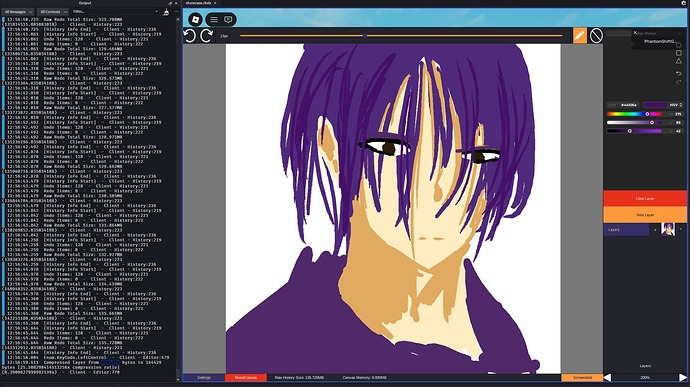
Task: Click the purple current-color swatch
Action: pyautogui.click(x=655, y=105)
